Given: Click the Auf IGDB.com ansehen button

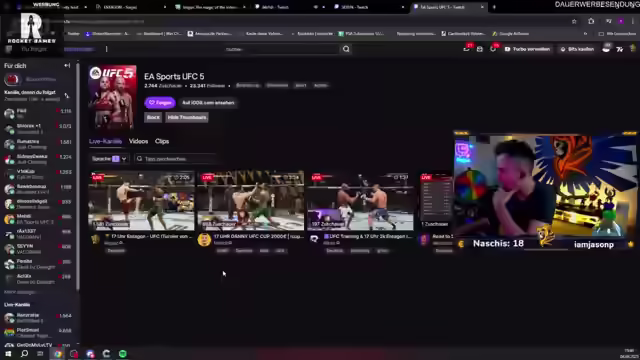Looking at the screenshot, I should tap(208, 103).
